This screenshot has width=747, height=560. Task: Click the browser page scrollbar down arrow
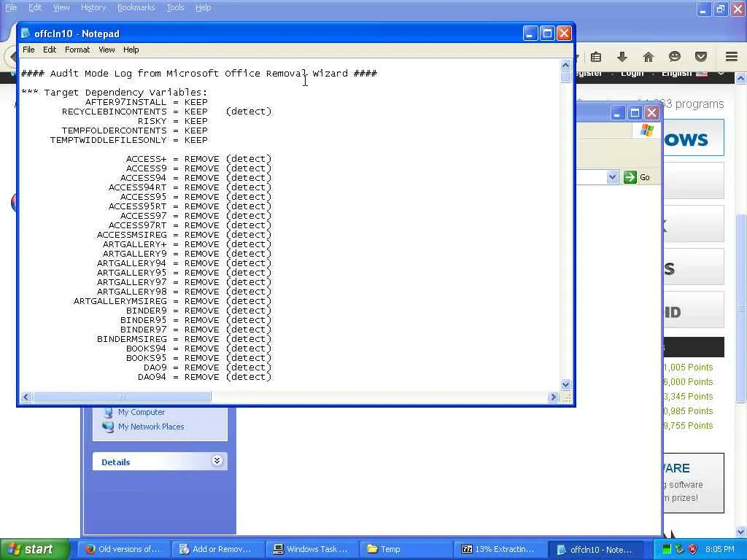click(x=741, y=532)
